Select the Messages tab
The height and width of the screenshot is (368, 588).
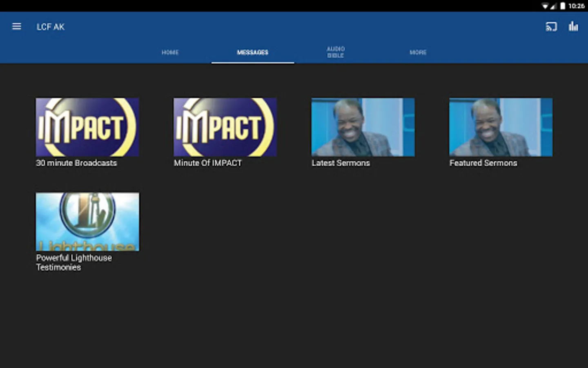(253, 52)
